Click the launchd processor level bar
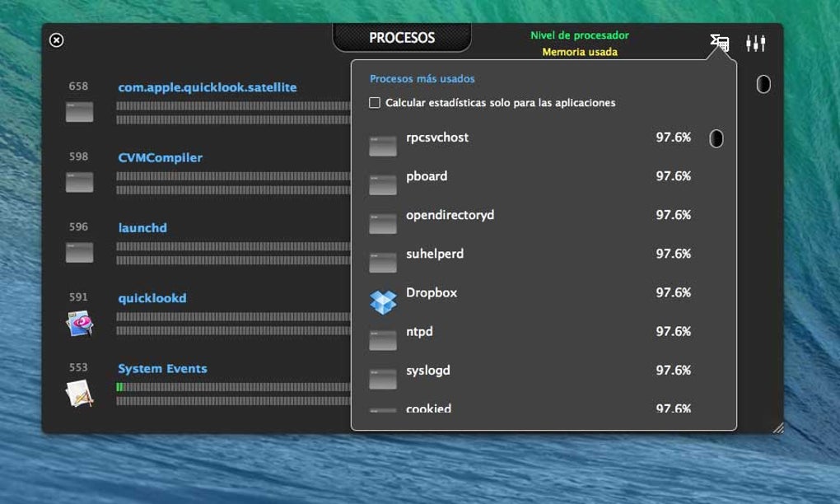This screenshot has width=840, height=504. 234,246
